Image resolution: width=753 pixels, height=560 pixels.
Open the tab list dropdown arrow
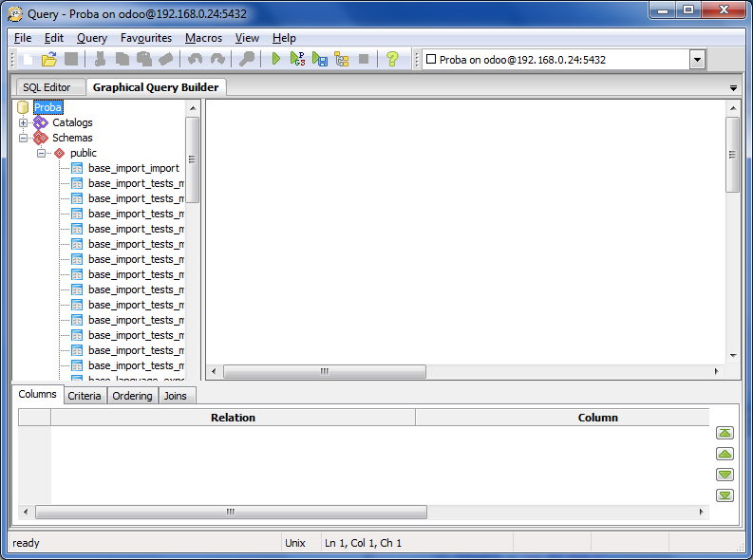click(733, 88)
